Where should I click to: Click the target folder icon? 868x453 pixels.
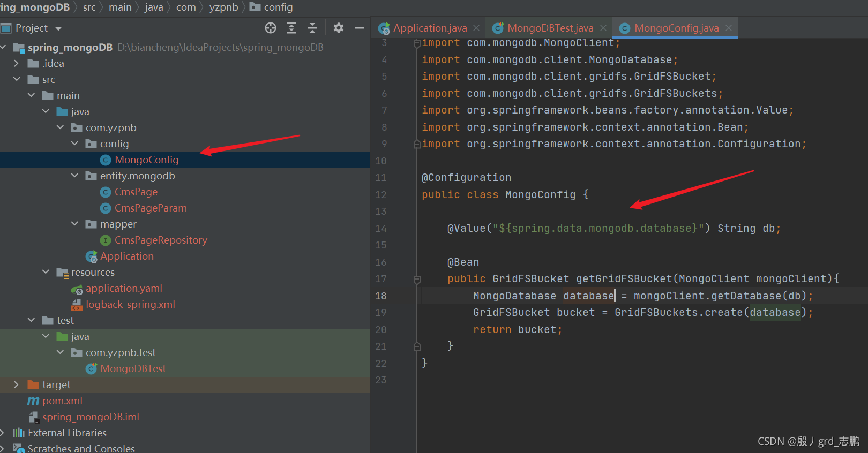(33, 384)
